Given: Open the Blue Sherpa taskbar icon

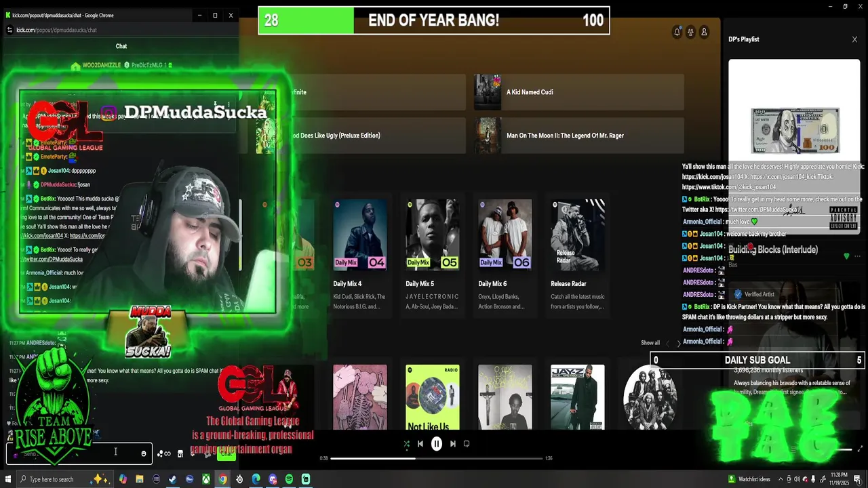Looking at the screenshot, I should point(189,479).
